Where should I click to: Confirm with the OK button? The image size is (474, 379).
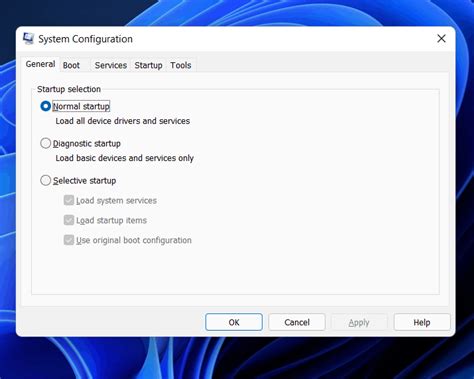click(234, 322)
